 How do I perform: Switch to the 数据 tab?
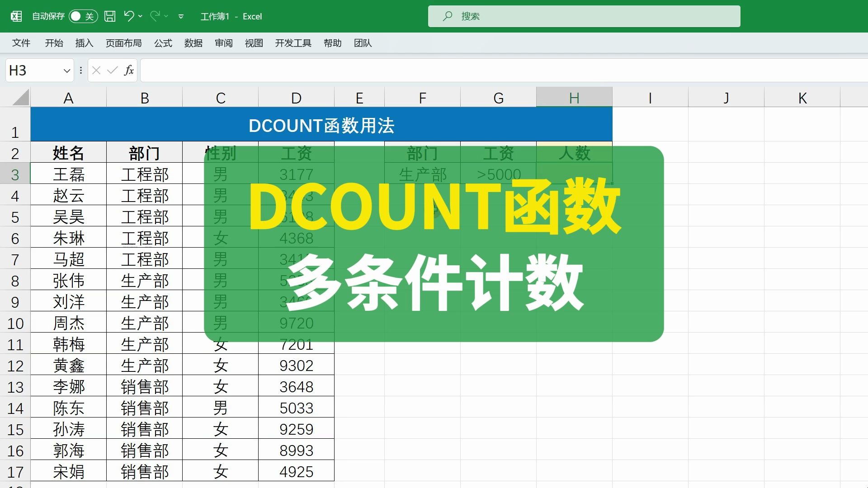coord(193,43)
